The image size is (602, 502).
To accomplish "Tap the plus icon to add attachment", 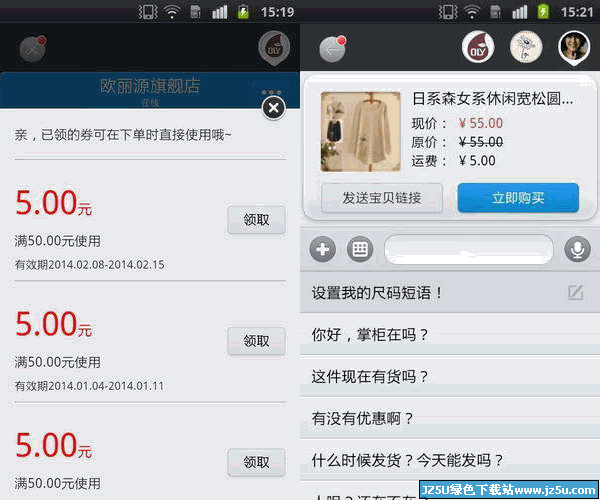I will point(322,250).
